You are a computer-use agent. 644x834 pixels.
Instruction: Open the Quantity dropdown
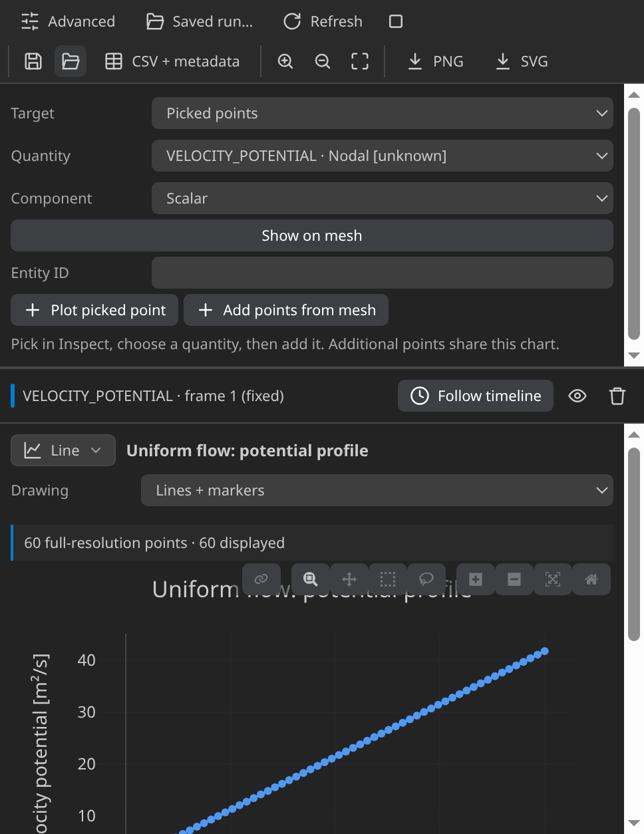[x=383, y=156]
